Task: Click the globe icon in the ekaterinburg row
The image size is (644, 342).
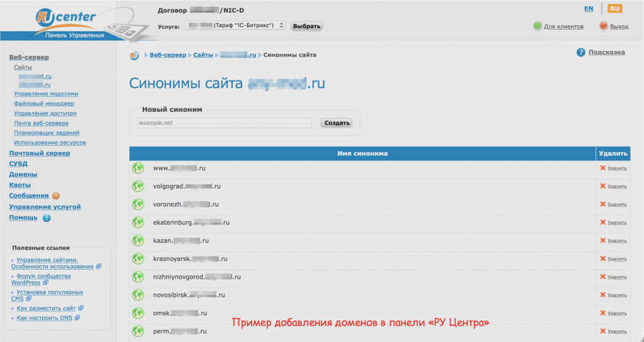Action: pos(138,223)
